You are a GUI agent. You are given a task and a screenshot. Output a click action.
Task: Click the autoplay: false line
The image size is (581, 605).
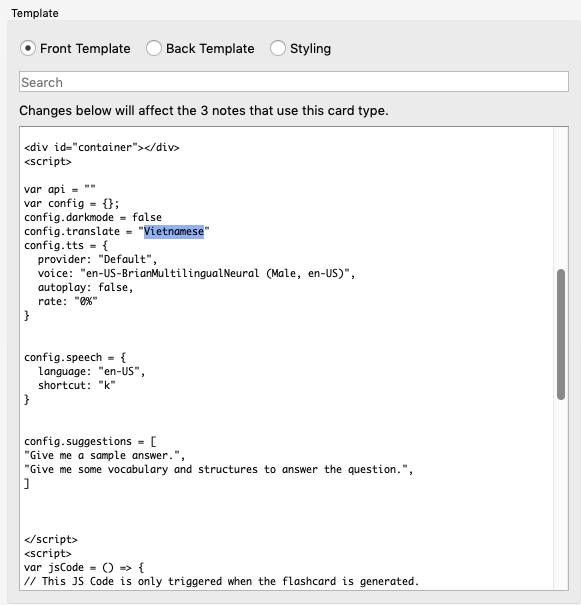[x=86, y=287]
